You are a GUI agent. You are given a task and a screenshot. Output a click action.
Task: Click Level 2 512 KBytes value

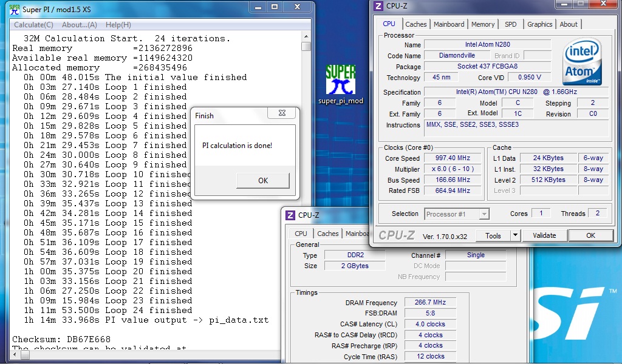tap(549, 180)
